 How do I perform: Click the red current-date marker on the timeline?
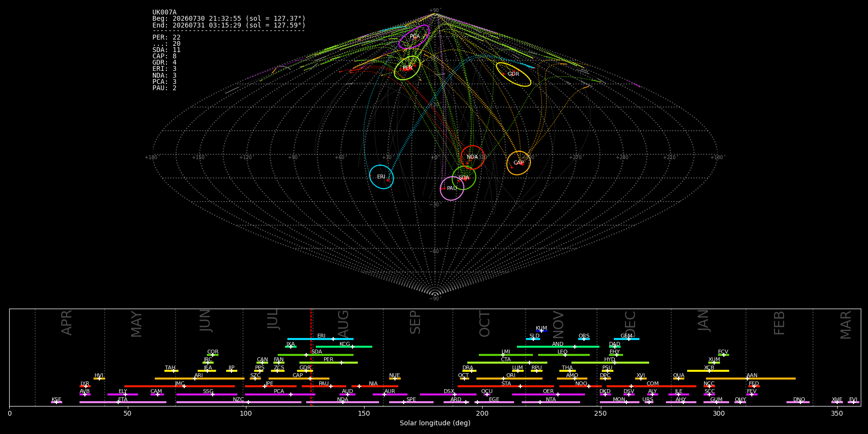(x=311, y=357)
